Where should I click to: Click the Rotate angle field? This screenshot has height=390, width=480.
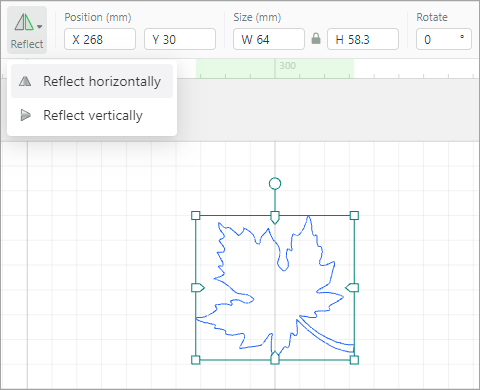(444, 39)
